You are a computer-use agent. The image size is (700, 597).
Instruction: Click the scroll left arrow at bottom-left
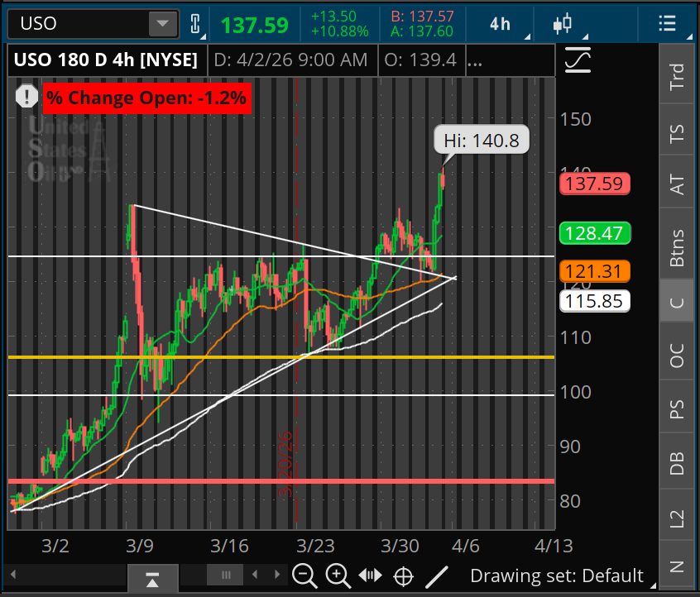tap(13, 574)
